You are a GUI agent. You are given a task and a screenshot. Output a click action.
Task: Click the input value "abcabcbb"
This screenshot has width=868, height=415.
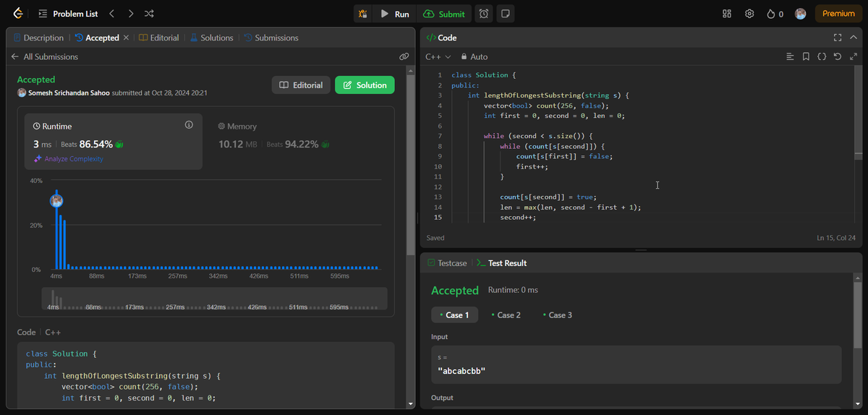click(x=461, y=371)
